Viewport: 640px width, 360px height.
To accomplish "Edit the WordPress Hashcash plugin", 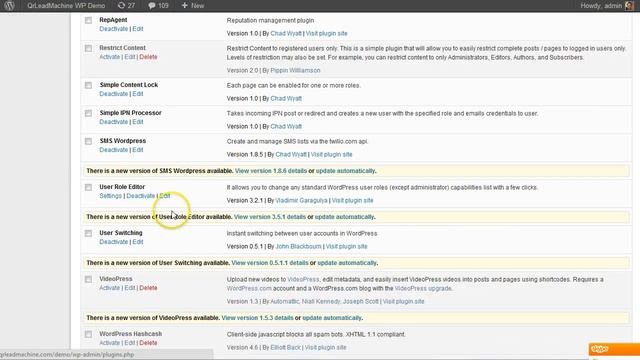I will tap(129, 343).
